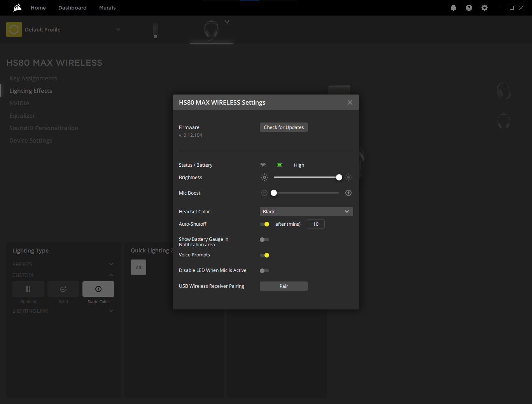Enable Disable LED When Mic is Active
532x404 pixels.
(x=264, y=271)
